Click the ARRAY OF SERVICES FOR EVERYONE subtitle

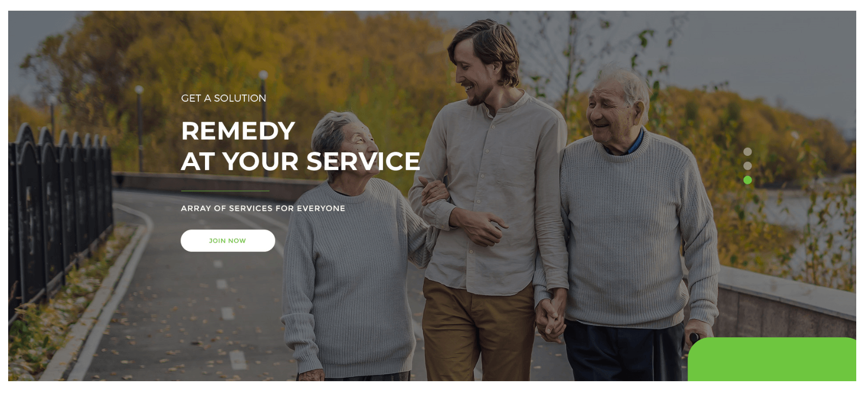(263, 208)
